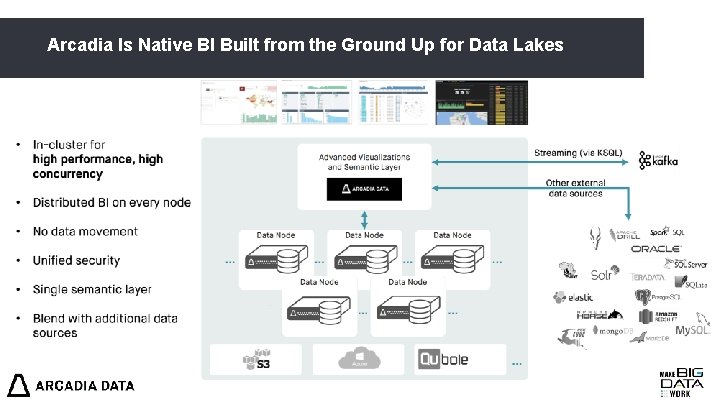Select 'Distributed BI on every node' bullet
This screenshot has width=720, height=405.
(112, 202)
